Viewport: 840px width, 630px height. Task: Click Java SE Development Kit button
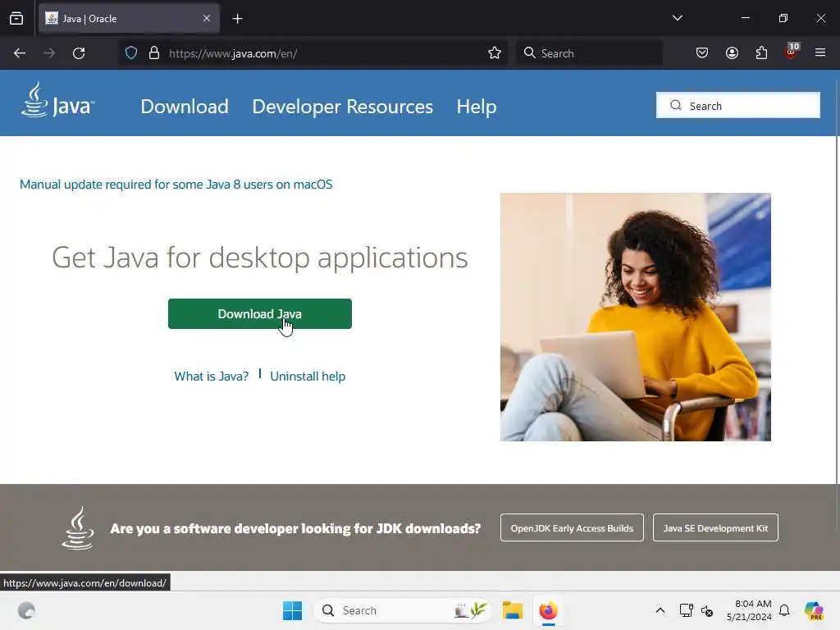(715, 527)
